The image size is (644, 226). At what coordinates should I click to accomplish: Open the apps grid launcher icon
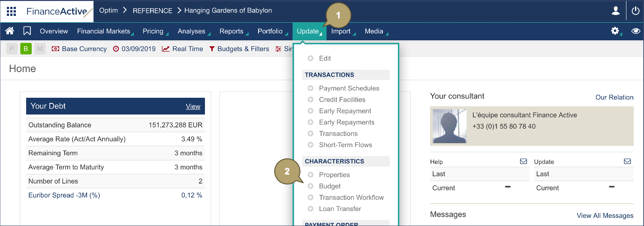[x=12, y=11]
